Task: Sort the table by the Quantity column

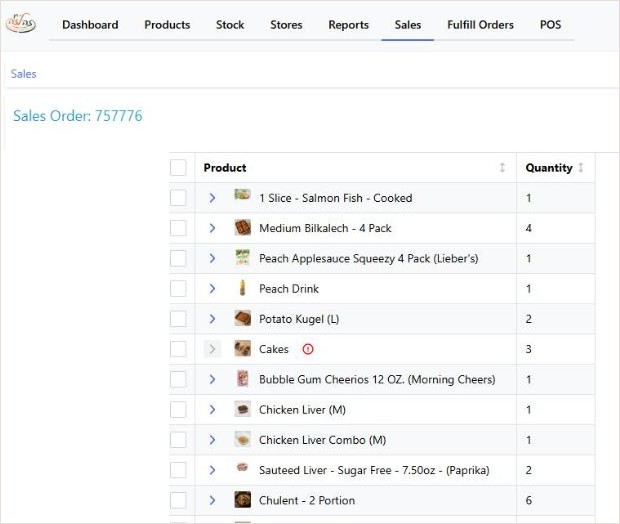Action: (581, 168)
